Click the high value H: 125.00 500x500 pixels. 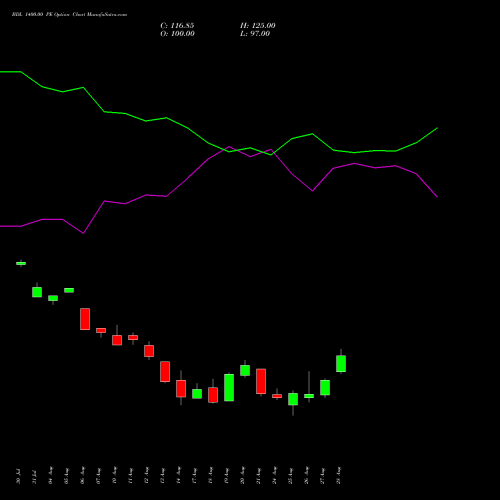coord(258,26)
